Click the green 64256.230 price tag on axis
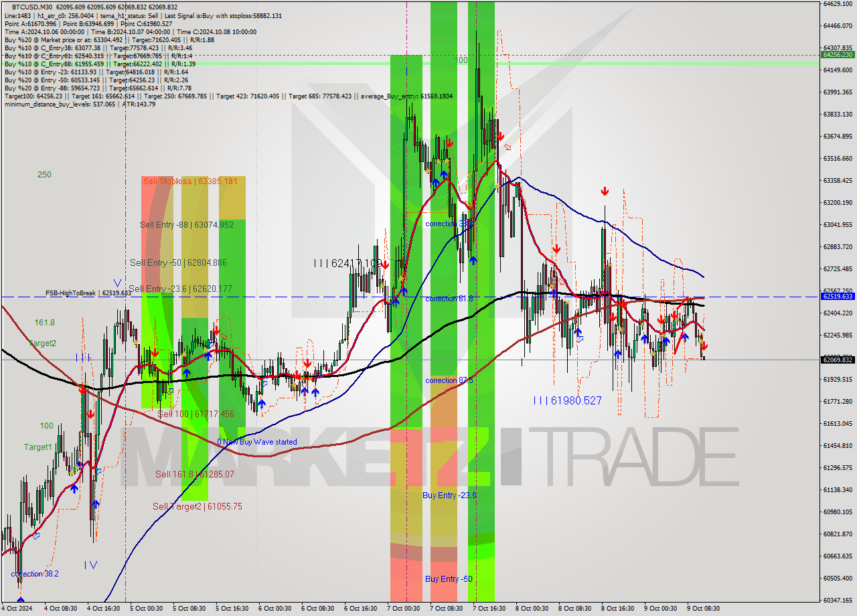857x616 pixels. (837, 55)
